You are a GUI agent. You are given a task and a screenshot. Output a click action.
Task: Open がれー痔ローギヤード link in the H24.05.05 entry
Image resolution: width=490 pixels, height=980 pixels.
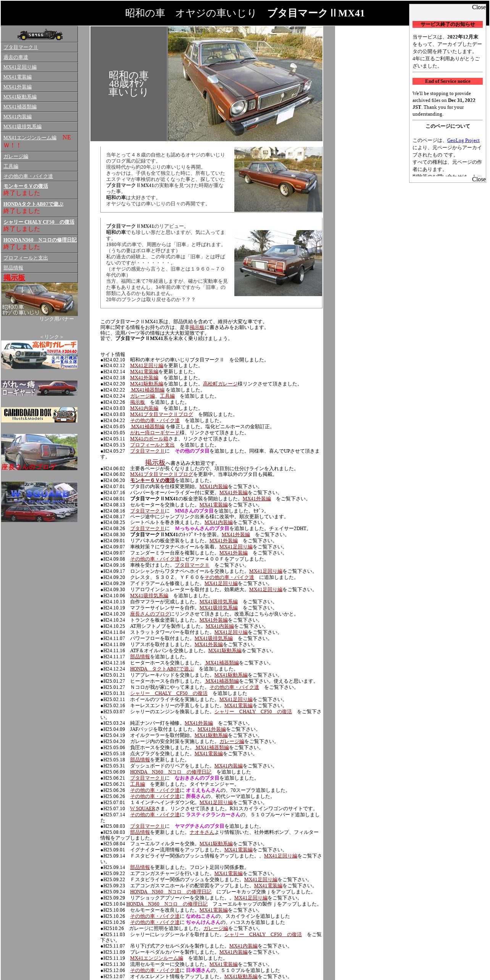pos(155,433)
